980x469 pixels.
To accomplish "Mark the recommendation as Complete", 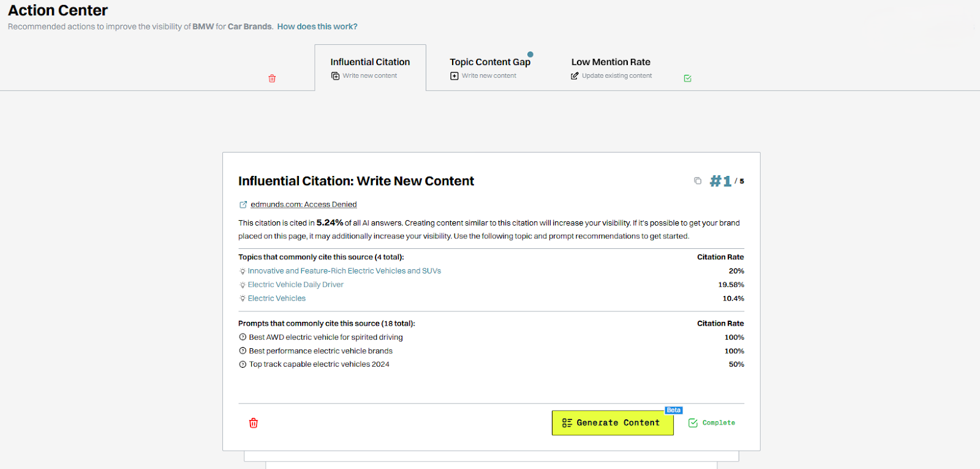I will pos(712,423).
